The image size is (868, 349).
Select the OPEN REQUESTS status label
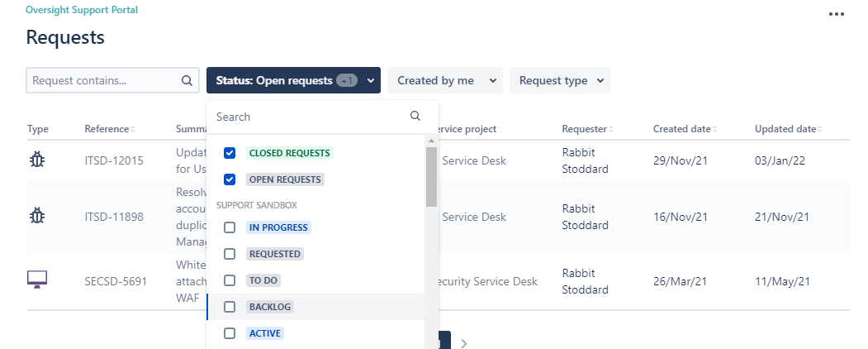[285, 179]
